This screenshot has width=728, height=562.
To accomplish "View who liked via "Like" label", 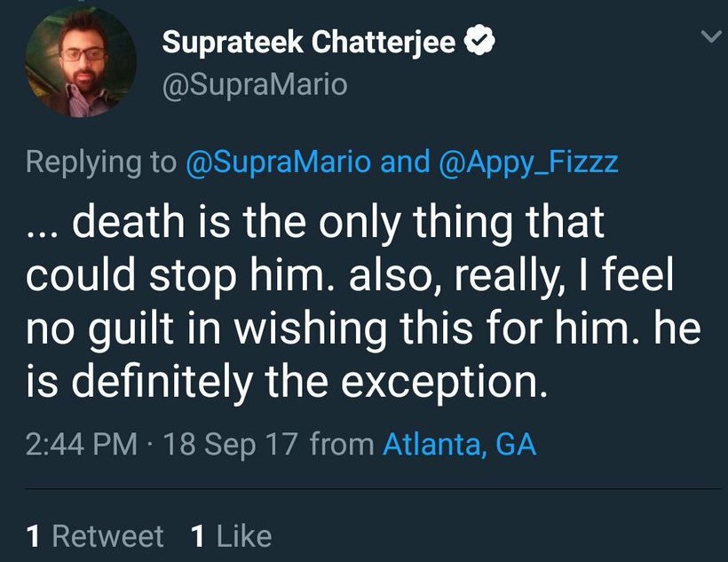I will [243, 536].
